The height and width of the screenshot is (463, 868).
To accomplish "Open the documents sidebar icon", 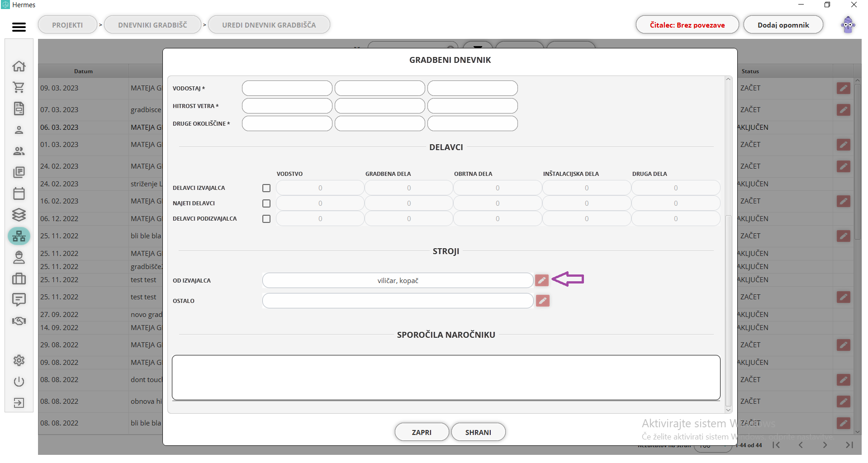I will tap(19, 109).
